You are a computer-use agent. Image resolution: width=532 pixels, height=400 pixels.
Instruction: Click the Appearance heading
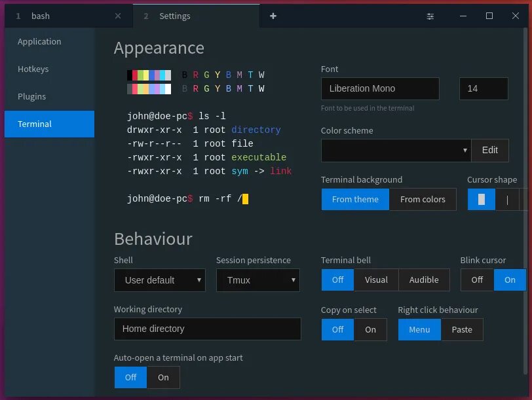159,48
